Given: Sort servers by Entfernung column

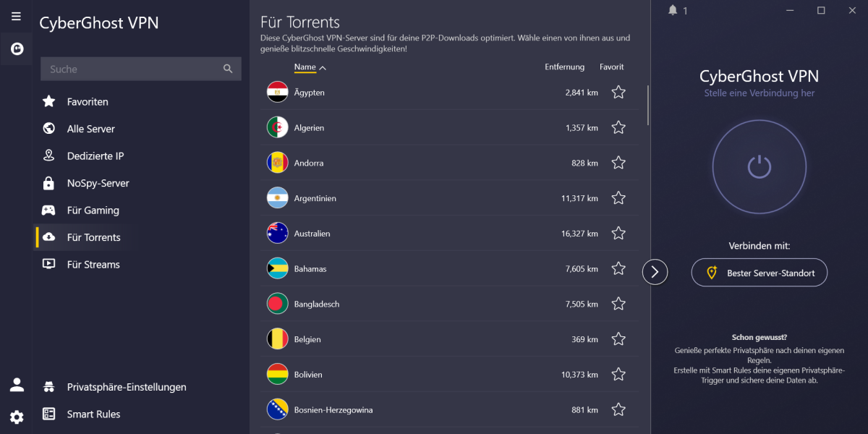Looking at the screenshot, I should (x=564, y=67).
